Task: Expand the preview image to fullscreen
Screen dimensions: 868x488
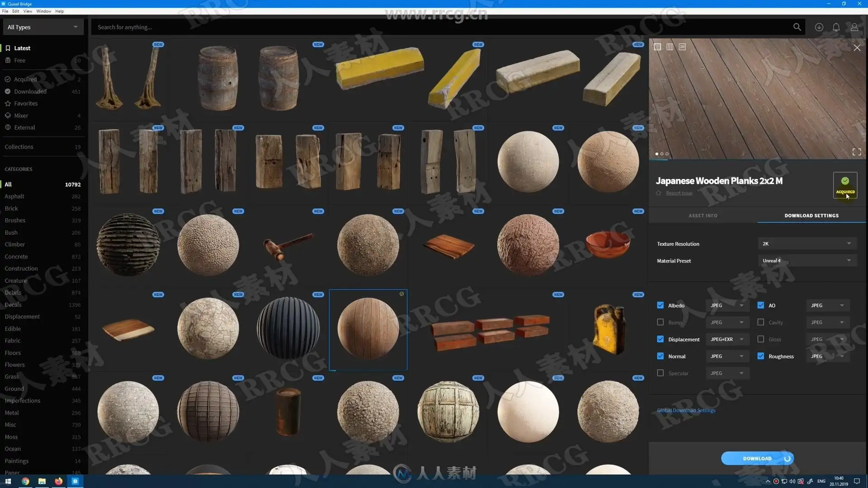Action: [x=856, y=152]
